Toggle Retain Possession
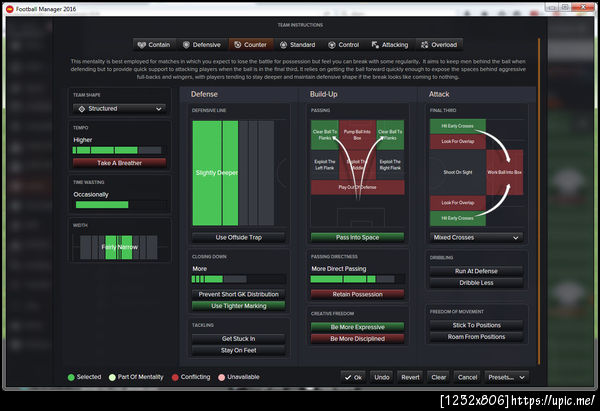600x411 pixels. (x=357, y=294)
